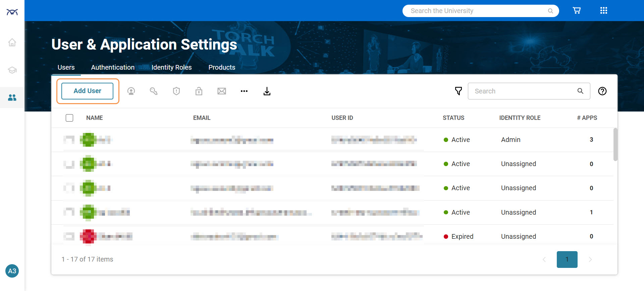Click the envelope email icon

click(x=222, y=91)
